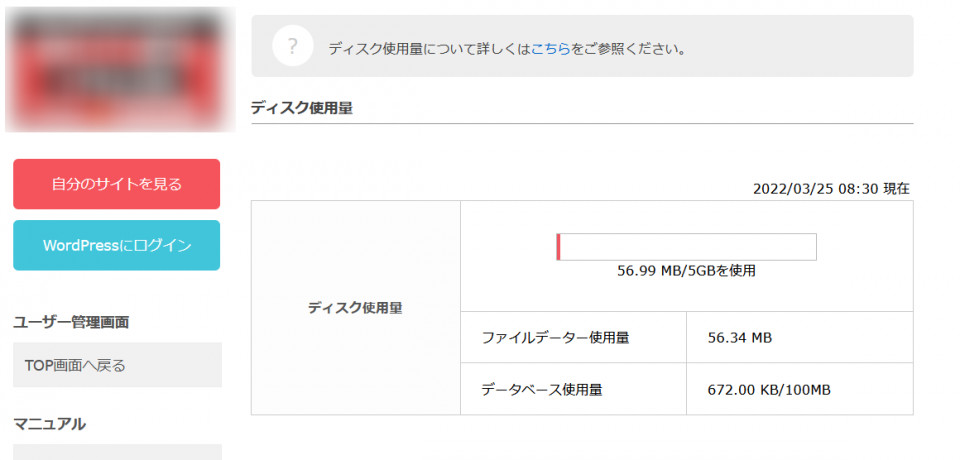Open the こちら link about disk usage
The image size is (960, 460).
(550, 49)
